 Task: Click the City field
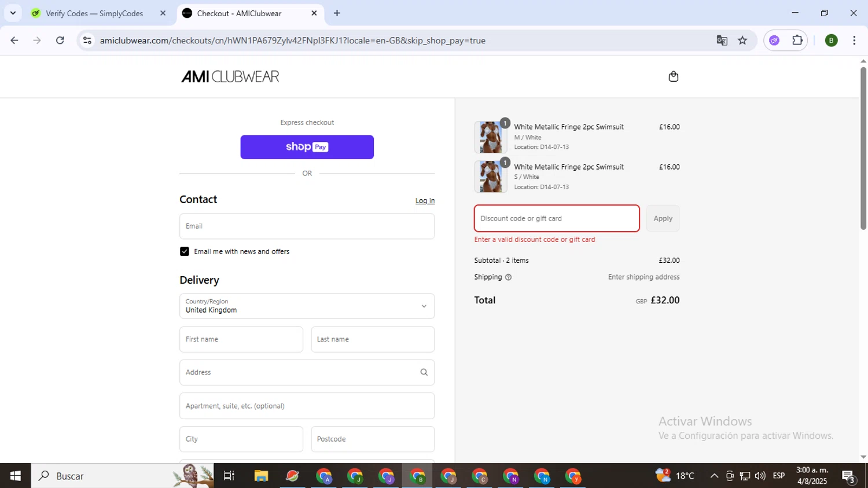coord(241,439)
